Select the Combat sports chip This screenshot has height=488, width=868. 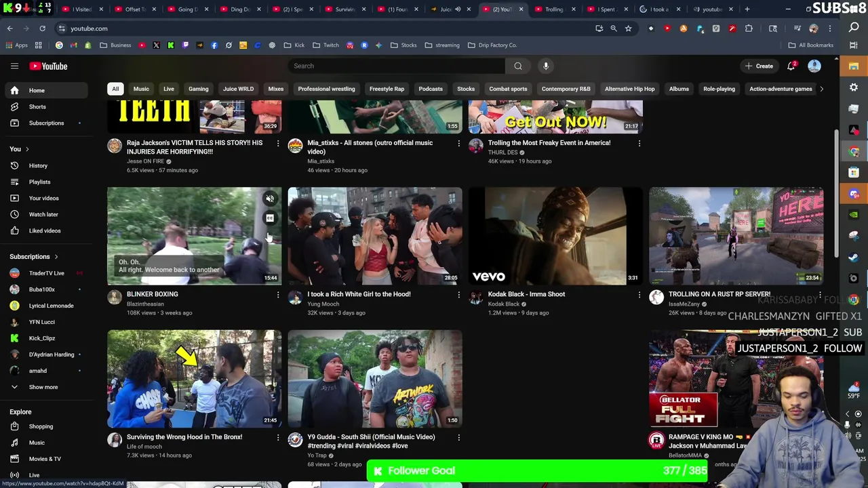coord(508,89)
